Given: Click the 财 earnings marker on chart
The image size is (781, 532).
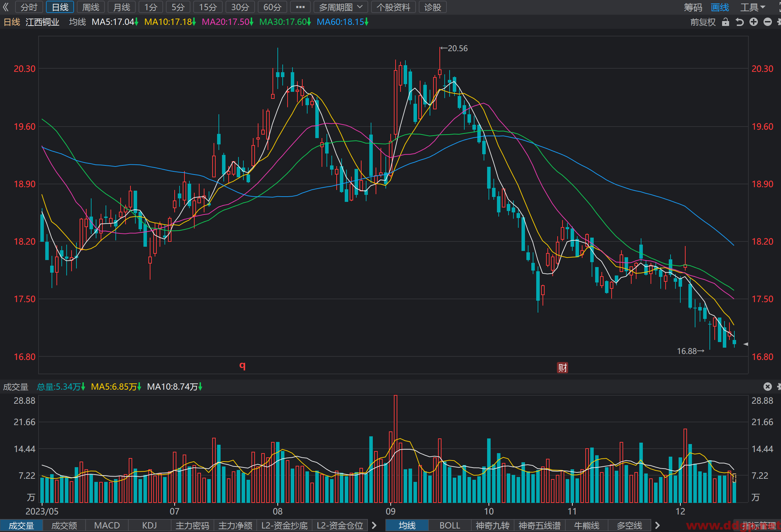Looking at the screenshot, I should coord(563,368).
